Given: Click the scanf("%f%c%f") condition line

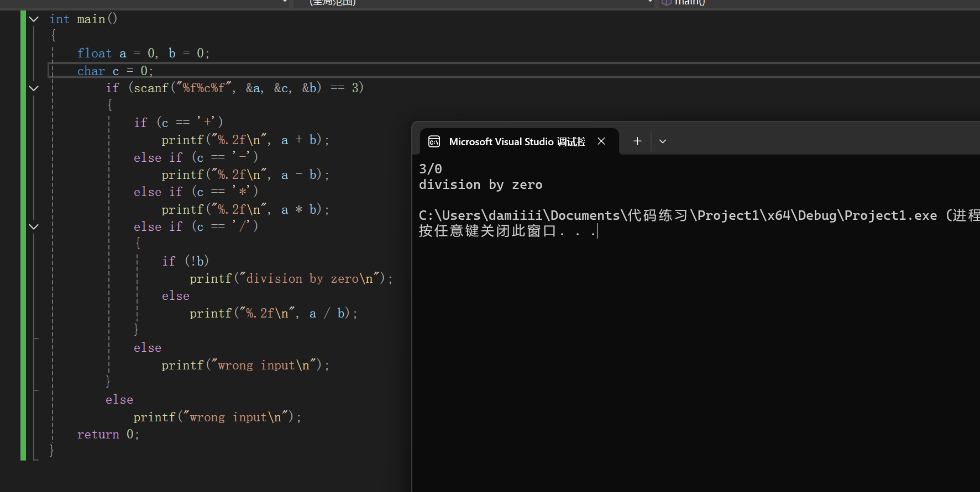Looking at the screenshot, I should click(x=235, y=88).
